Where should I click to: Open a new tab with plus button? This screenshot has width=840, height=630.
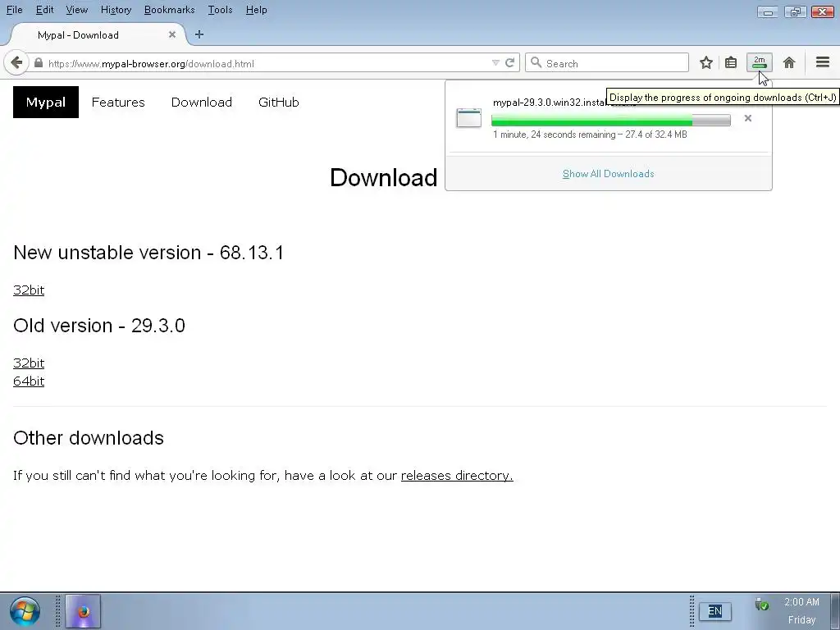[x=199, y=34]
